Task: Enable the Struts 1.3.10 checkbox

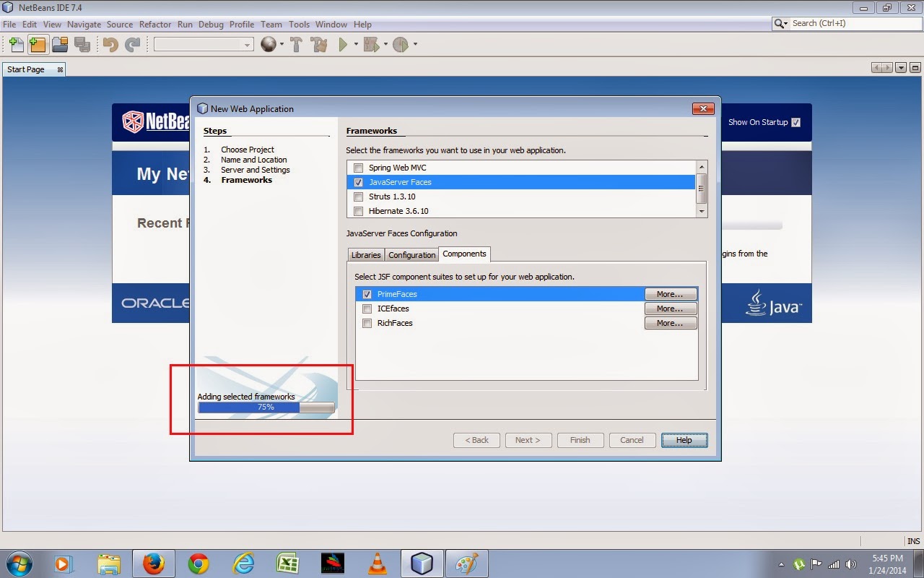Action: click(358, 197)
